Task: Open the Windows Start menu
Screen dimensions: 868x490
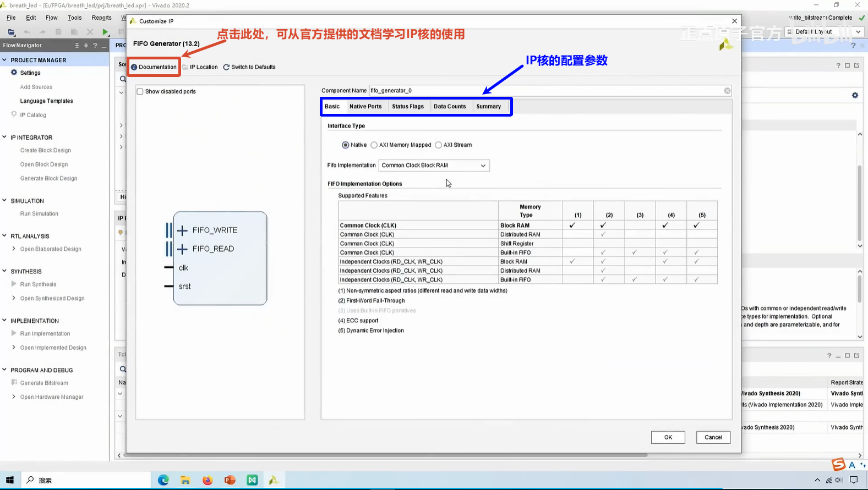Action: [10, 480]
